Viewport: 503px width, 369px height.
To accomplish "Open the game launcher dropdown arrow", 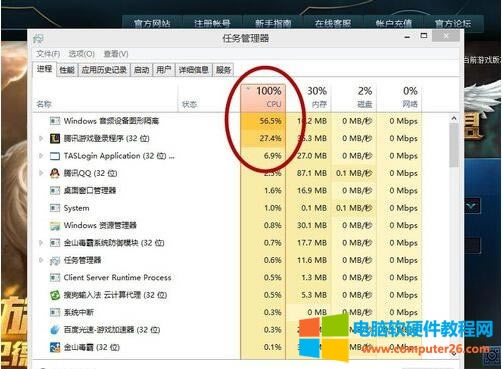I will pos(472,206).
